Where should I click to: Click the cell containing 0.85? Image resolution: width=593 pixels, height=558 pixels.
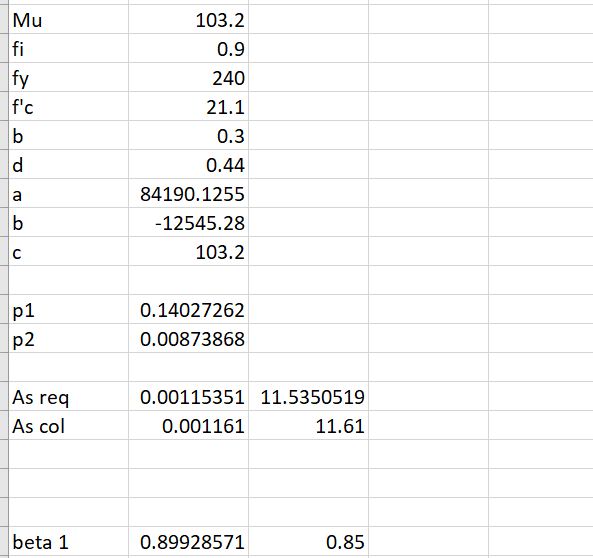pyautogui.click(x=309, y=541)
